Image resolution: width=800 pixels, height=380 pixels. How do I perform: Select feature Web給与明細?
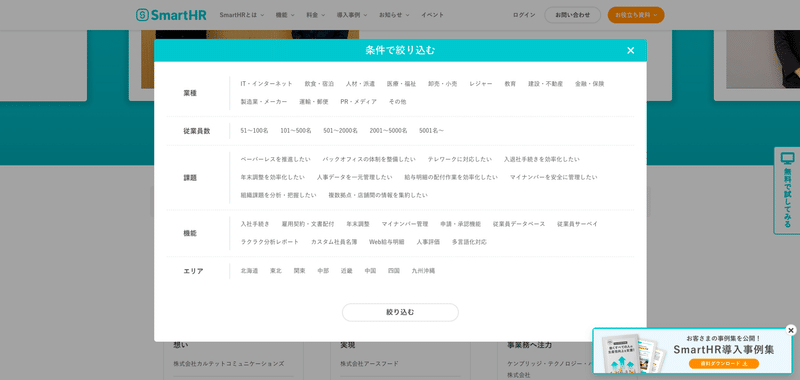[386, 242]
